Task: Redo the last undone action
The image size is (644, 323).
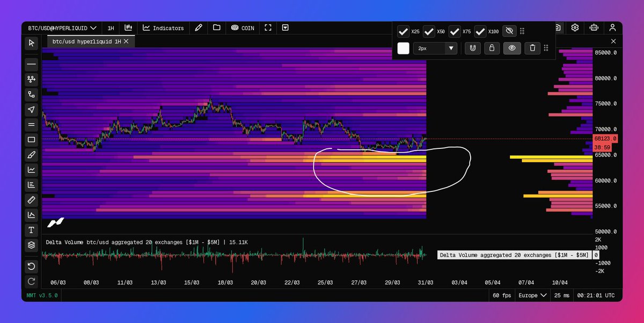Action: [x=31, y=281]
